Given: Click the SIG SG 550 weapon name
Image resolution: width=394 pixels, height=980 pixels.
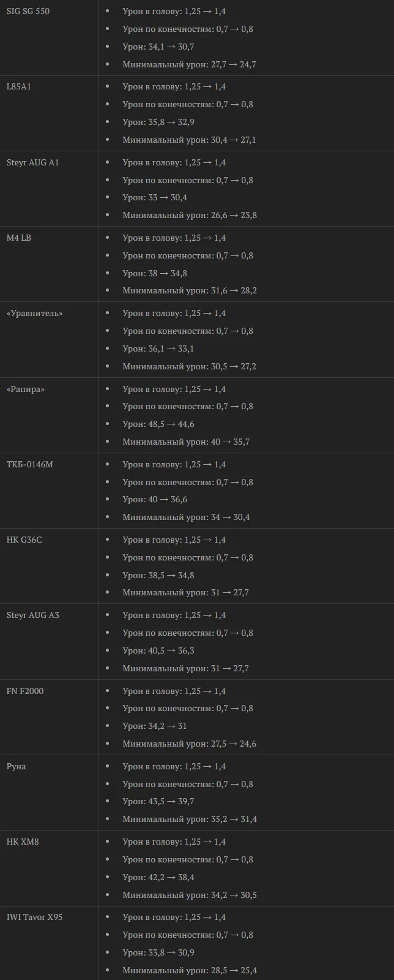Looking at the screenshot, I should click(x=28, y=11).
